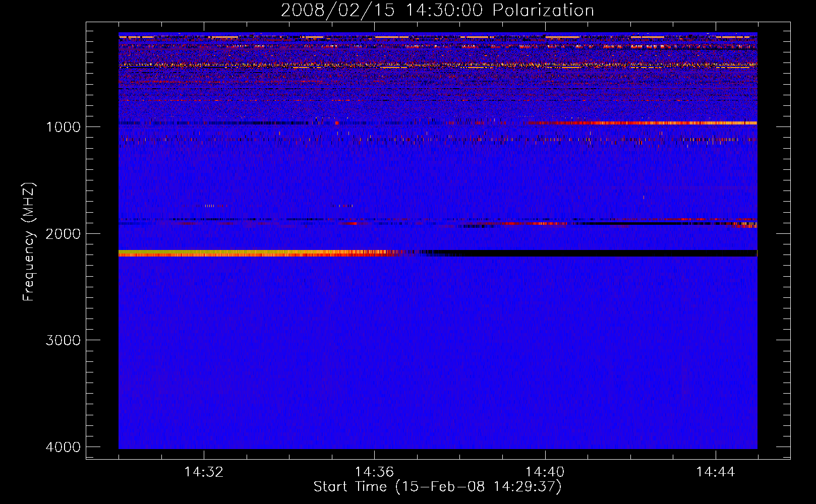Click the 14:36 time axis label
816x504 pixels.
pos(374,472)
